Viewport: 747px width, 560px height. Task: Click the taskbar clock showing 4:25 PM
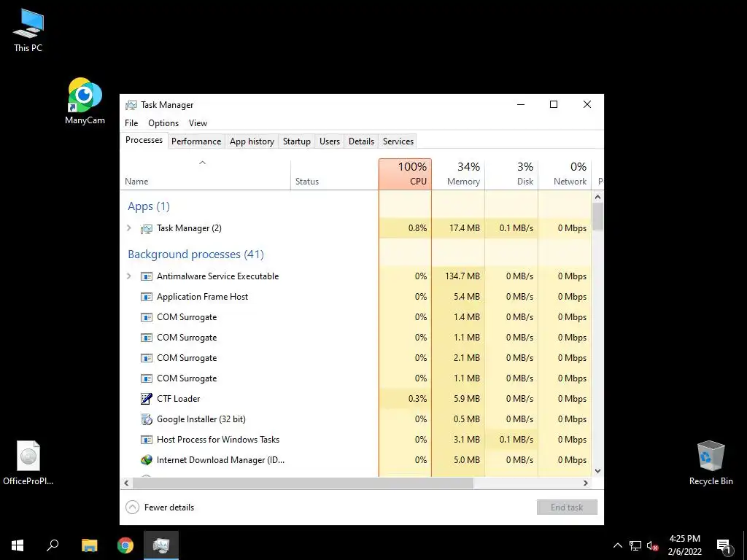pyautogui.click(x=684, y=545)
